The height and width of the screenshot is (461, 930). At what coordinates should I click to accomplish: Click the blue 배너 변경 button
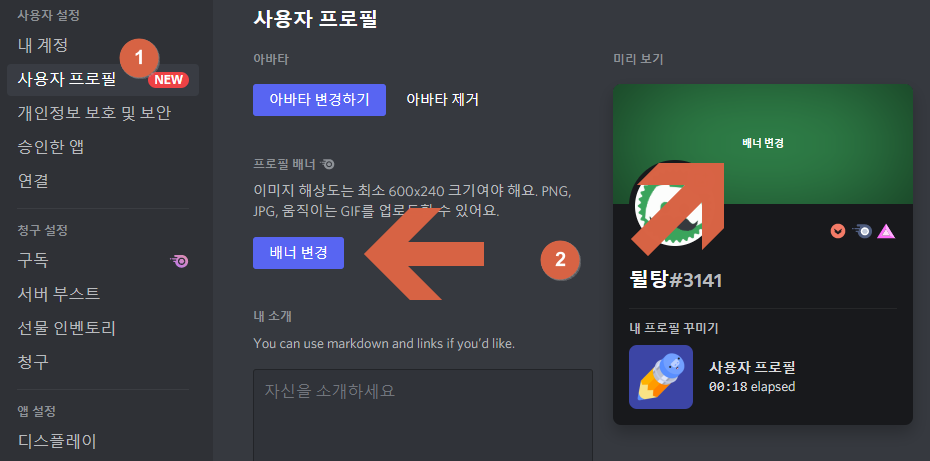(298, 253)
